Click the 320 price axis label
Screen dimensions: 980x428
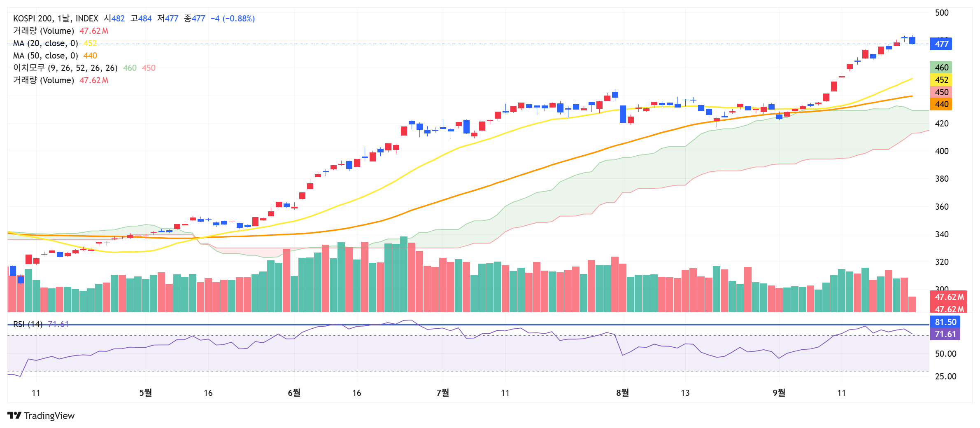(x=942, y=262)
